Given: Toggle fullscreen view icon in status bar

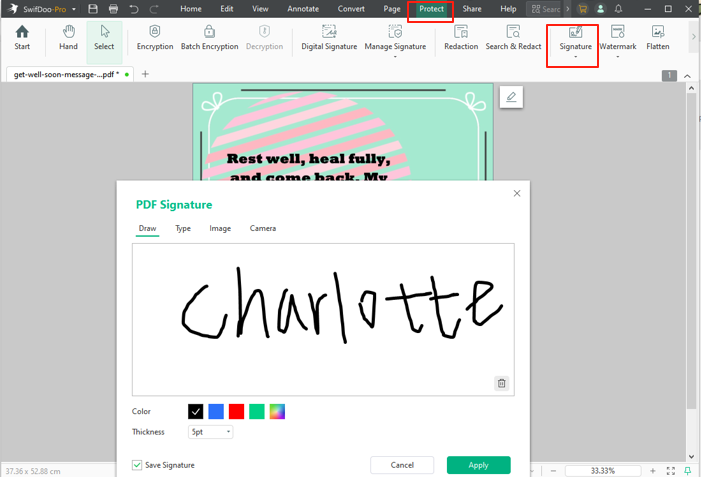Looking at the screenshot, I should coord(671,471).
